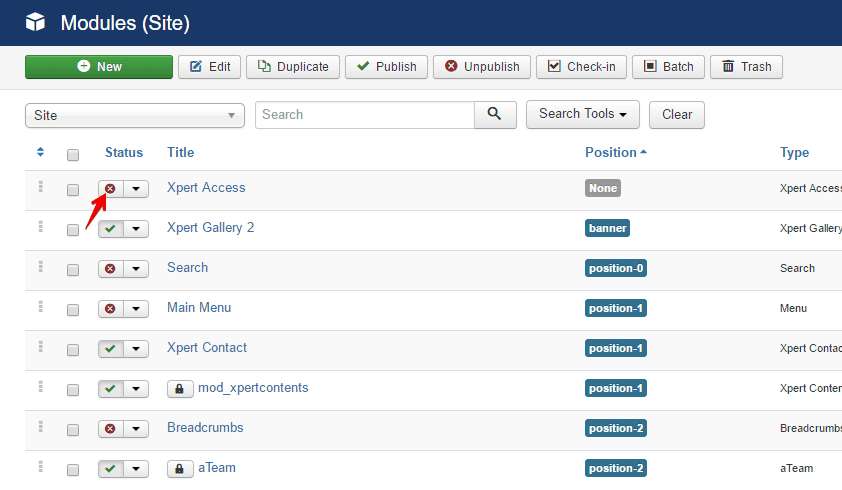This screenshot has height=490, width=842.
Task: Click the sort order arrows column icon
Action: [40, 152]
